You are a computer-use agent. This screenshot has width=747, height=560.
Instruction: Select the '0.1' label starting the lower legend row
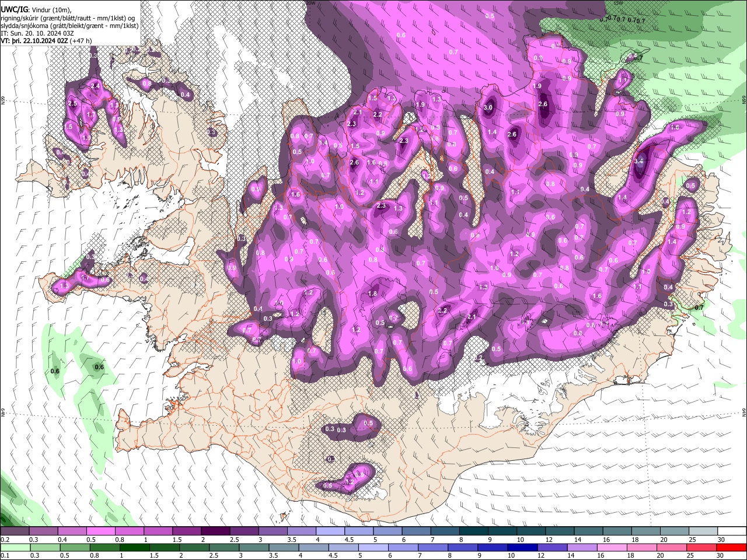tap(5, 555)
